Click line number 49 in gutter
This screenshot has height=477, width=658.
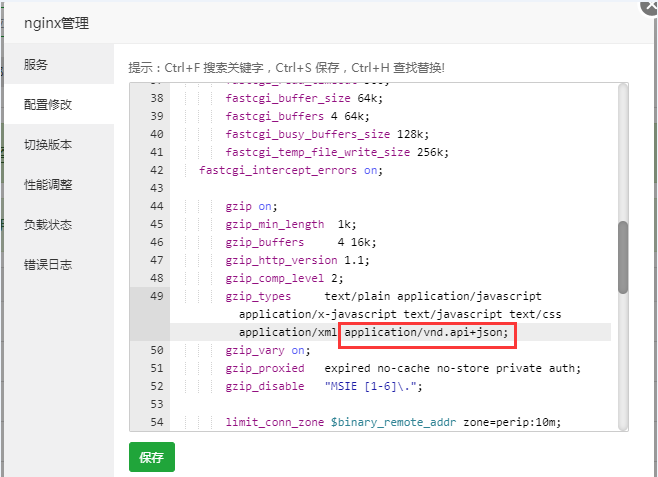point(156,296)
